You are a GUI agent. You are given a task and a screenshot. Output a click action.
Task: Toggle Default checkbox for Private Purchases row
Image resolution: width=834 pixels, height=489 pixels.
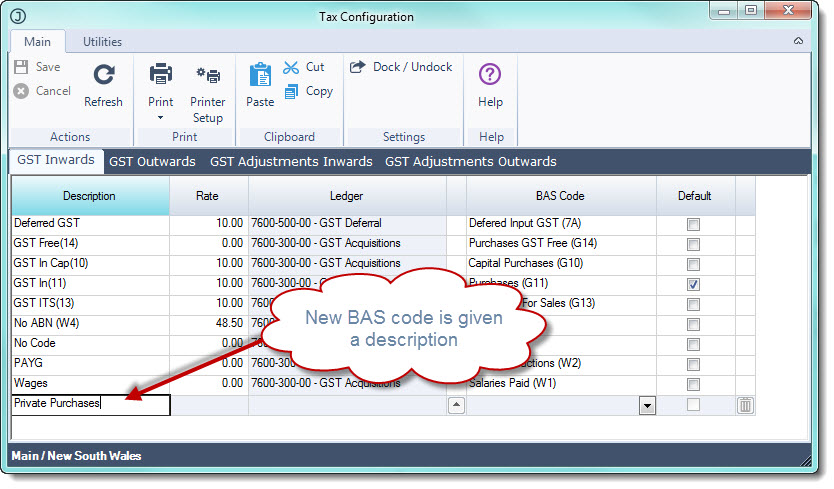click(693, 405)
